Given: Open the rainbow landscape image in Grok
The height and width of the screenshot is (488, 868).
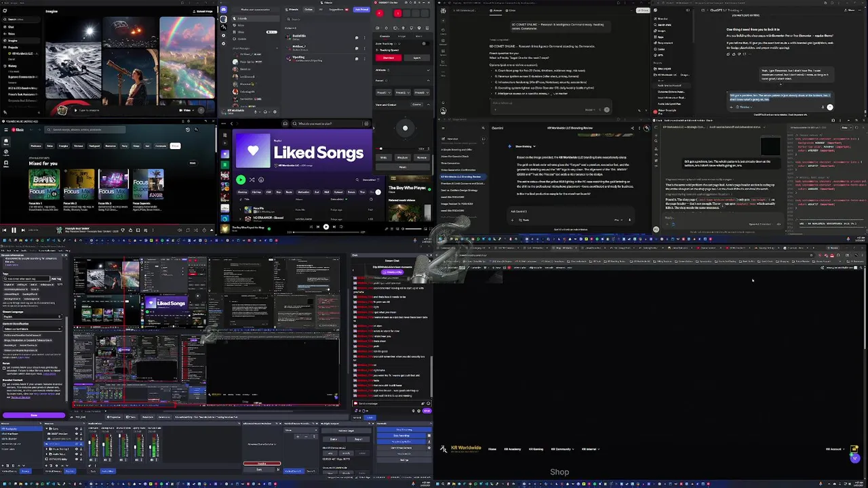Looking at the screenshot, I should point(187,58).
